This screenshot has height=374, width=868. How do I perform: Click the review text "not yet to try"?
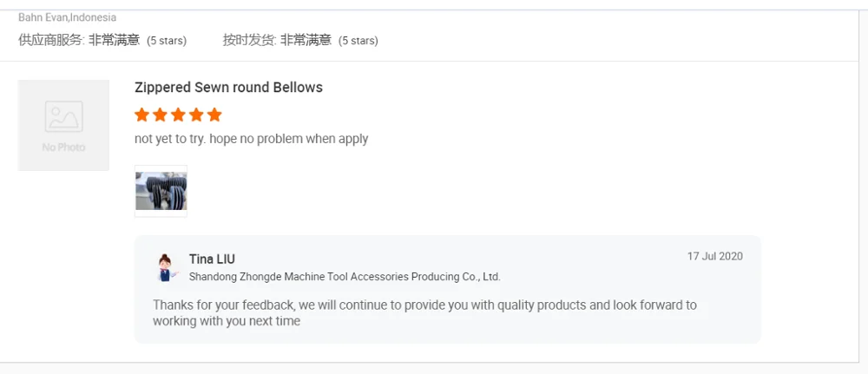click(251, 139)
